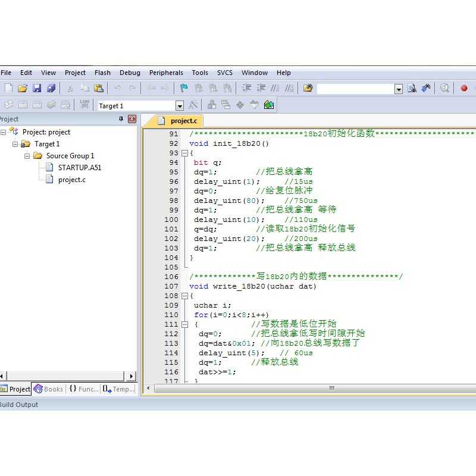Screen dimensions: 476x476
Task: Rebuild all target files
Action: click(37, 105)
